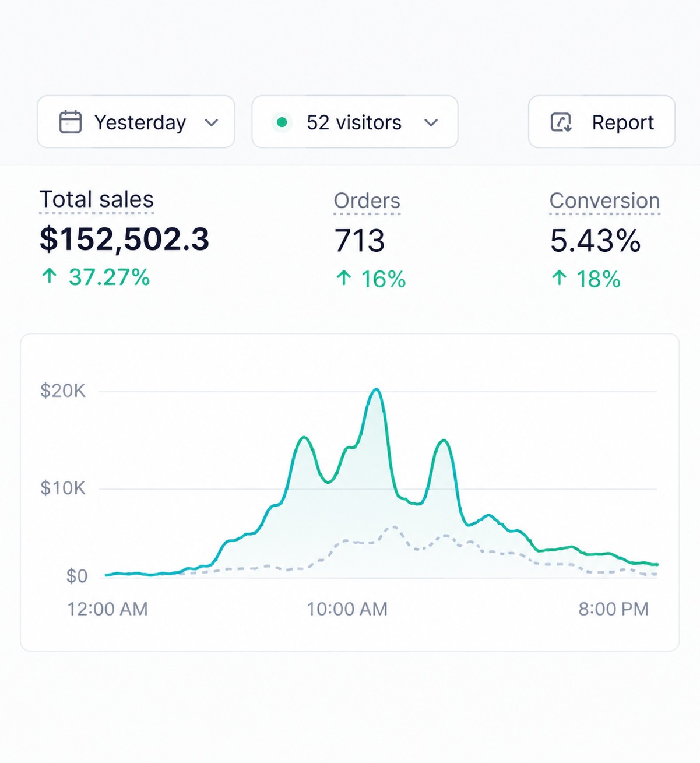Click the $152,502.3 sales value

pos(124,240)
